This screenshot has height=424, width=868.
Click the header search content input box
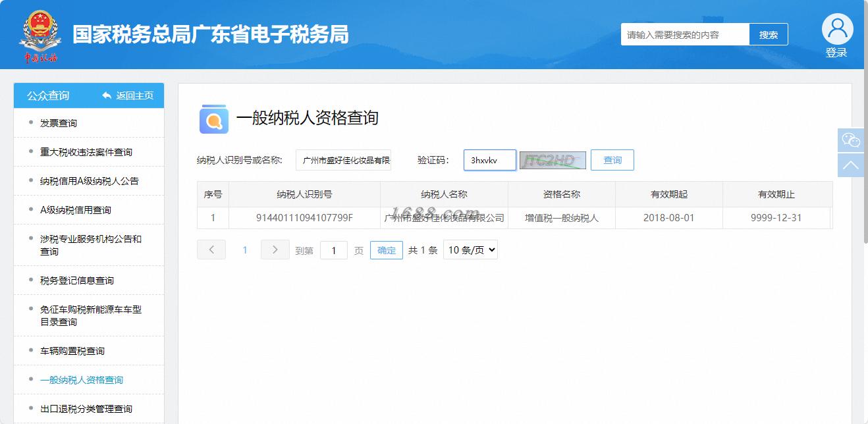click(685, 35)
